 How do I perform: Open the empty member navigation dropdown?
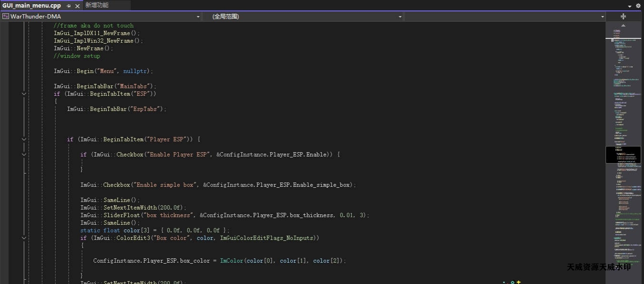(602, 17)
